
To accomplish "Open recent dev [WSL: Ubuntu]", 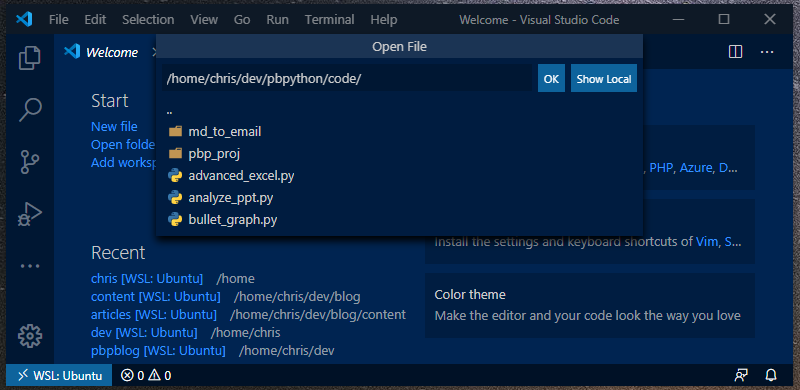I will coord(144,333).
